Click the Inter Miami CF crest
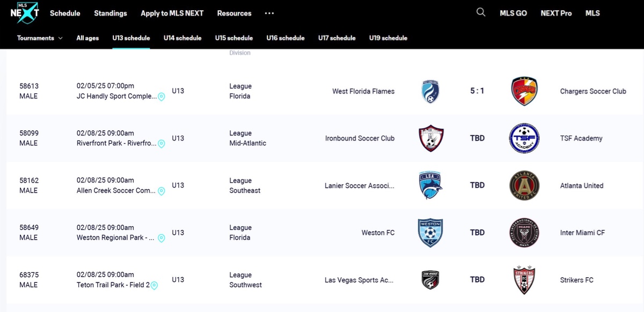The image size is (644, 312). [524, 233]
